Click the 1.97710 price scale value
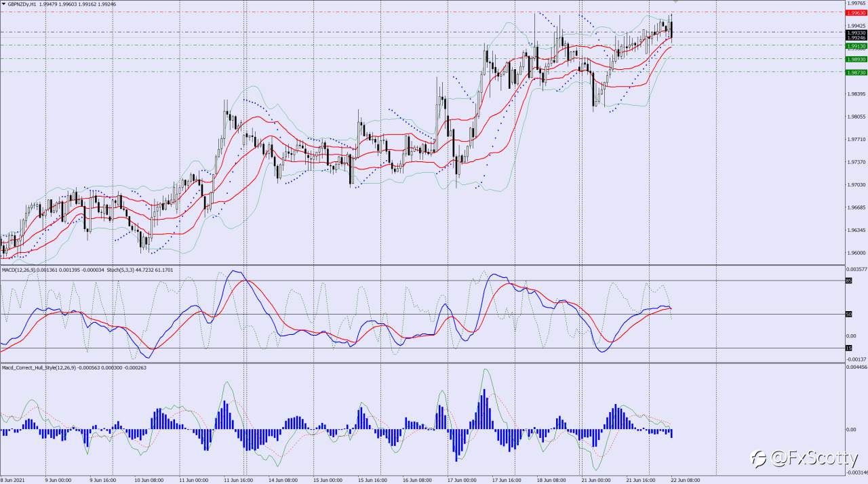This screenshot has width=868, height=484. (857, 140)
